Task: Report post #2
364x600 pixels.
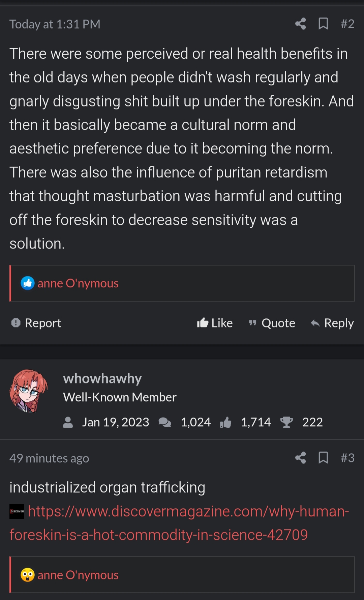Action: (36, 323)
